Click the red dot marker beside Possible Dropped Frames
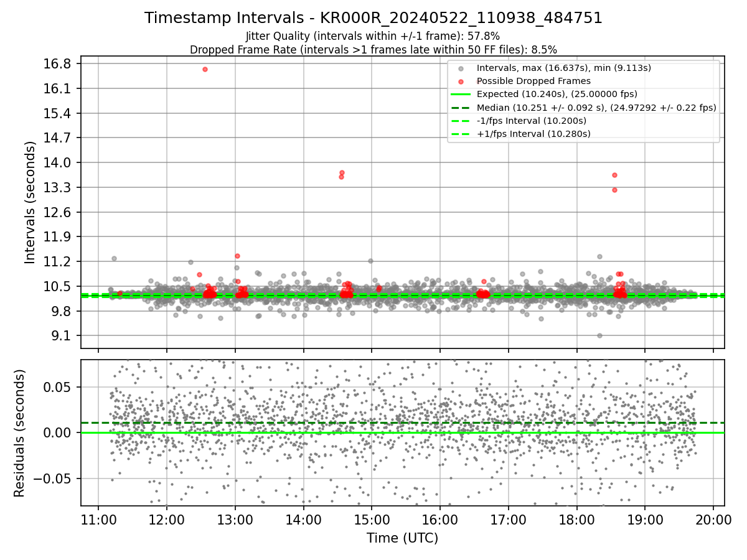Image resolution: width=747 pixels, height=560 pixels. coord(460,82)
